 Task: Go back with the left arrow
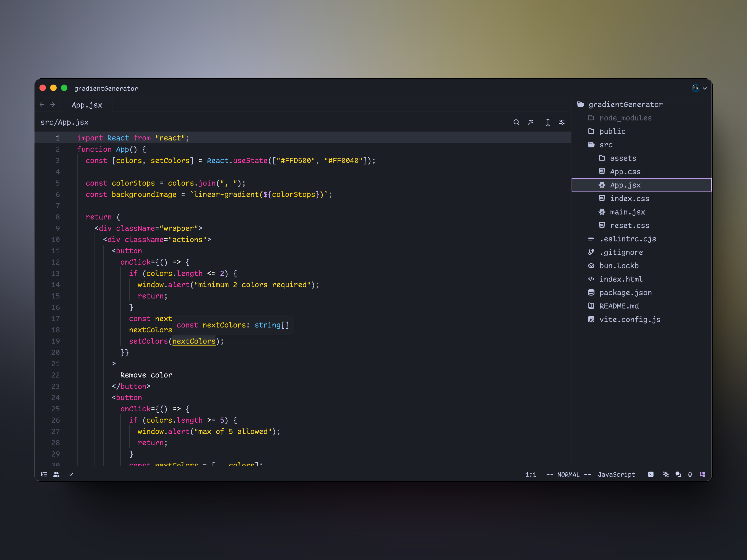coord(42,105)
